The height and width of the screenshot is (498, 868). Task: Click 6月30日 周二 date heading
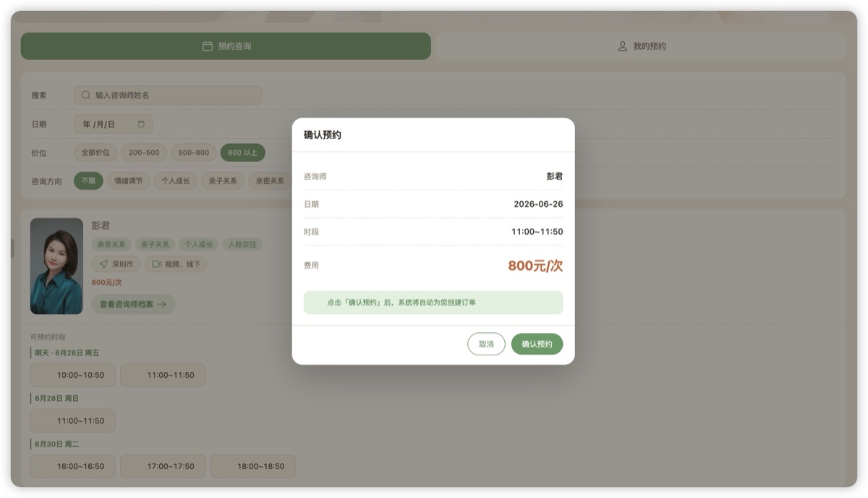pyautogui.click(x=56, y=444)
